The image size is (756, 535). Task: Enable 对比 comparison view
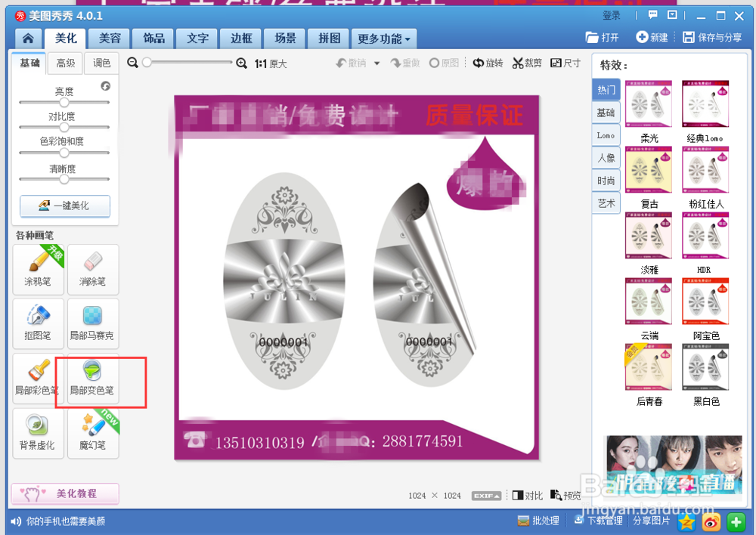click(527, 495)
